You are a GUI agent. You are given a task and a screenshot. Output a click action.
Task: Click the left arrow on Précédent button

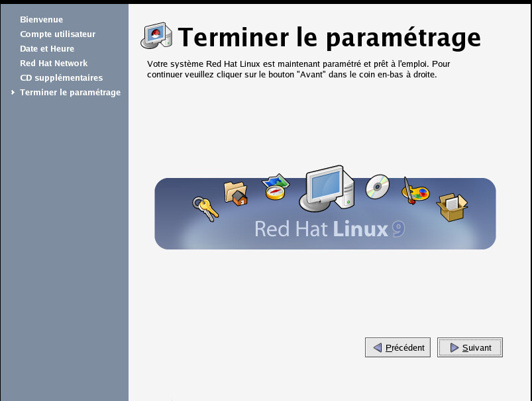pyautogui.click(x=377, y=348)
